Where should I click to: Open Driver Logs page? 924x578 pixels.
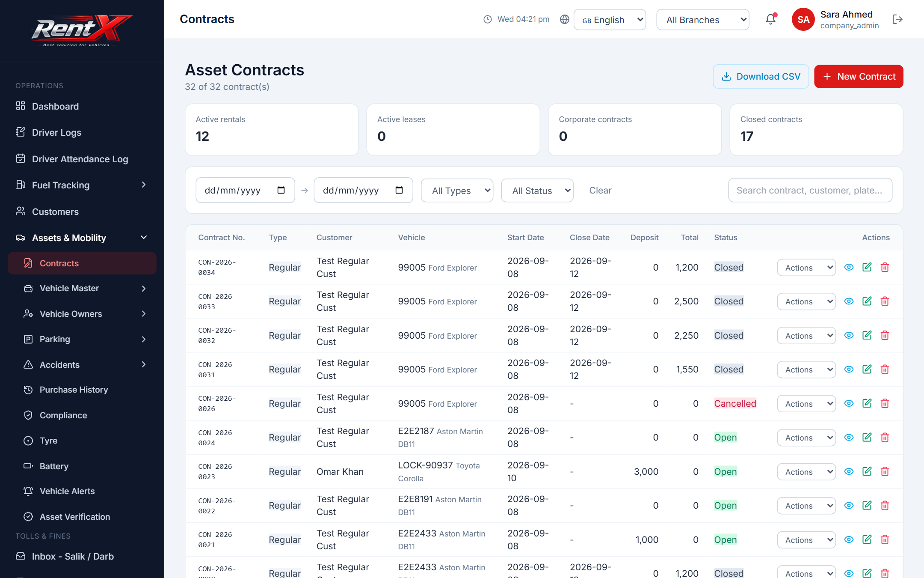82,132
